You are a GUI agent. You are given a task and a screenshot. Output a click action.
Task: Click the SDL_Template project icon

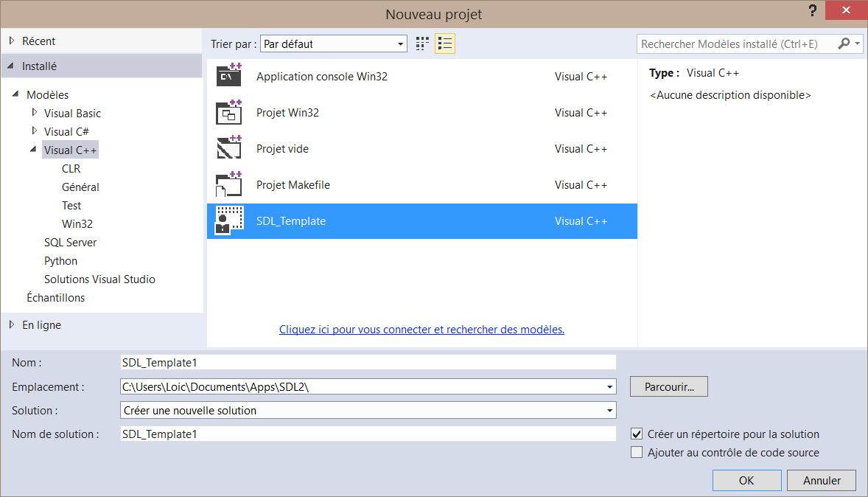pyautogui.click(x=228, y=221)
